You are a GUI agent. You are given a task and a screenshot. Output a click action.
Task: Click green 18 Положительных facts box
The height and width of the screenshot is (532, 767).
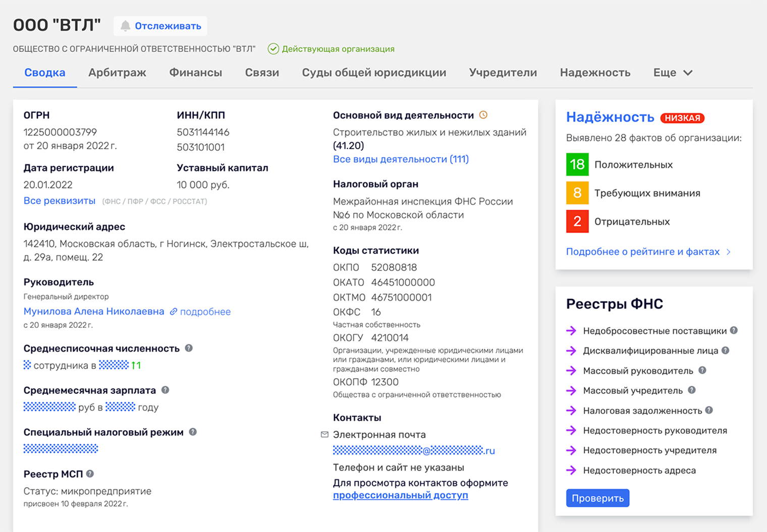577,164
